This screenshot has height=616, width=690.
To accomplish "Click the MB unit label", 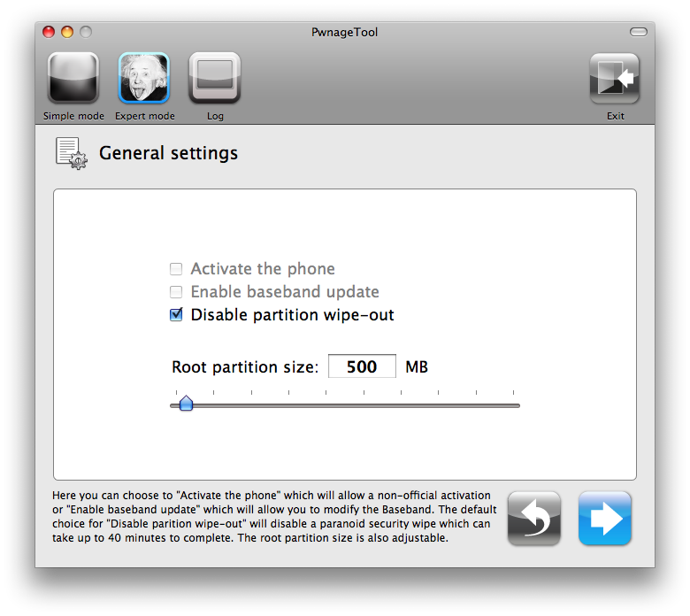I will click(417, 366).
